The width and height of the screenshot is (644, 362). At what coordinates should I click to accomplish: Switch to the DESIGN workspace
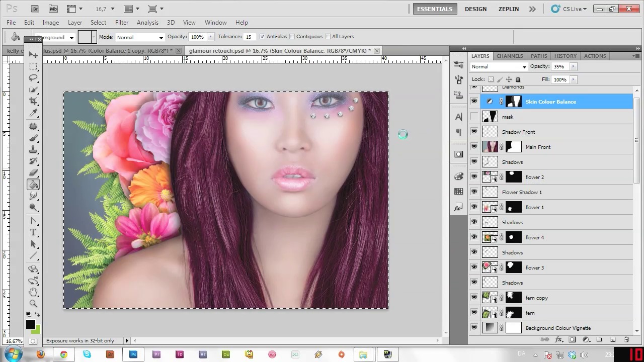coord(475,9)
